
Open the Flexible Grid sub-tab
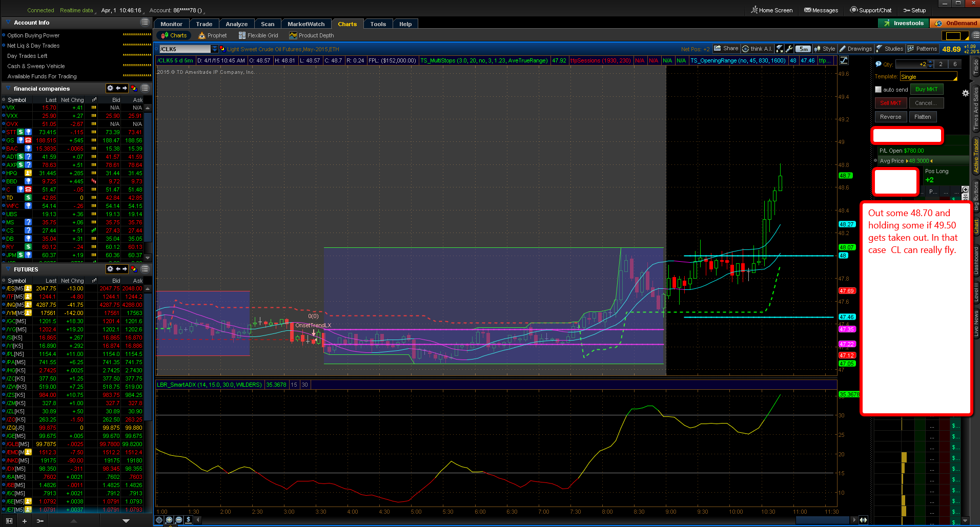coord(258,35)
